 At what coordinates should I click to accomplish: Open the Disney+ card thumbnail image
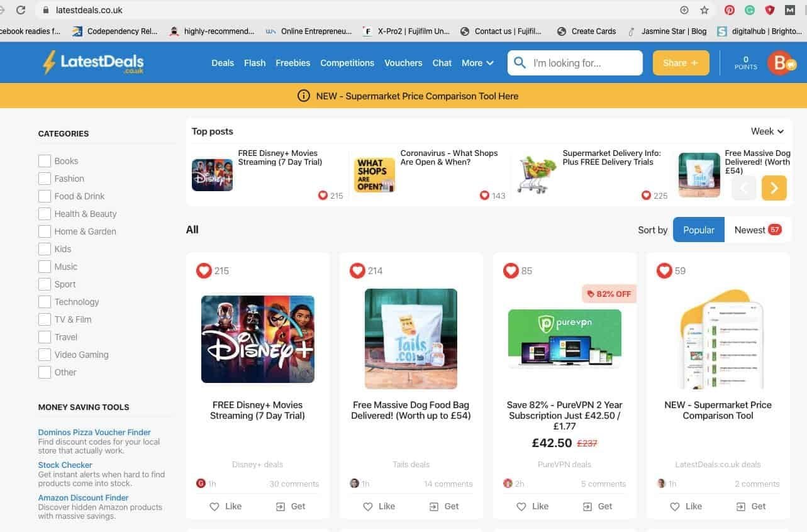(258, 339)
